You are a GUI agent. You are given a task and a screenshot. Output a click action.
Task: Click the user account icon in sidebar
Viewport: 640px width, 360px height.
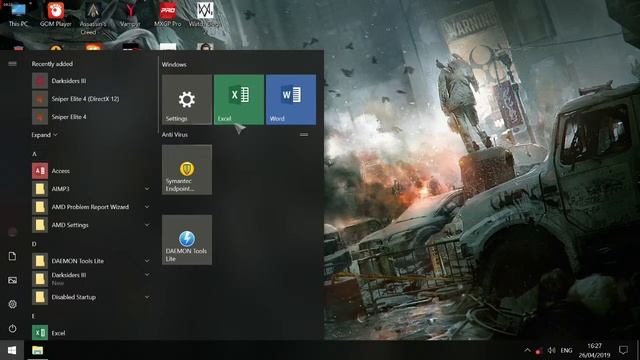tap(12, 232)
